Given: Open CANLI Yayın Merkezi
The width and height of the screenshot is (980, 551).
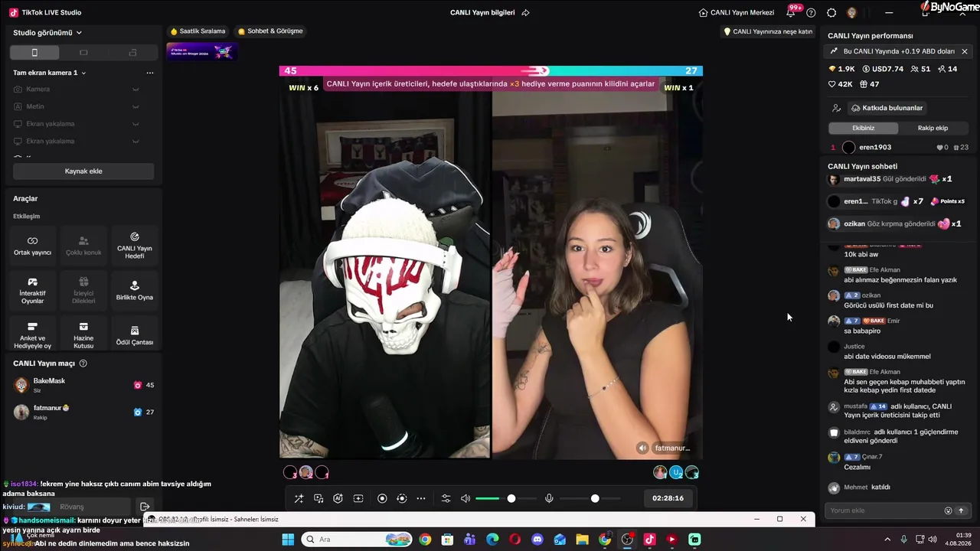Looking at the screenshot, I should click(737, 12).
